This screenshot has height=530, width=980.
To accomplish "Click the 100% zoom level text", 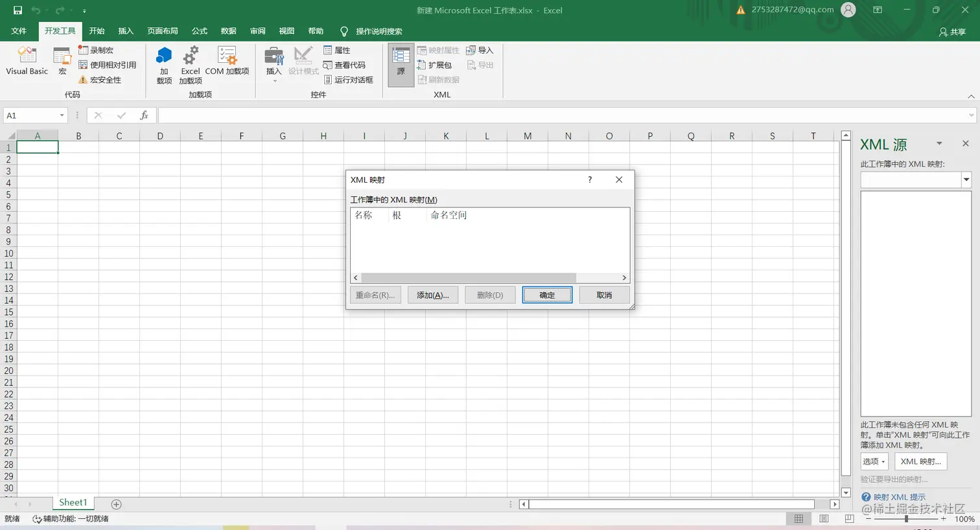I will [x=964, y=519].
